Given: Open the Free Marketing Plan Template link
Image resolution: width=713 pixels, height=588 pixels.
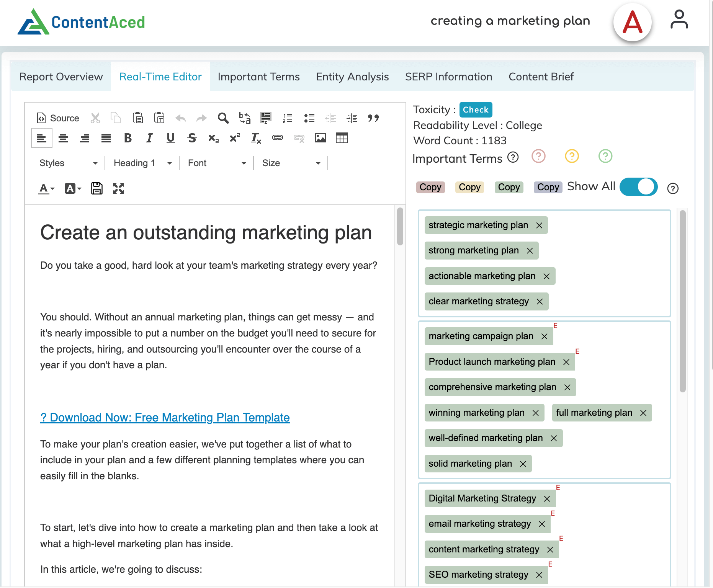Looking at the screenshot, I should [x=165, y=417].
